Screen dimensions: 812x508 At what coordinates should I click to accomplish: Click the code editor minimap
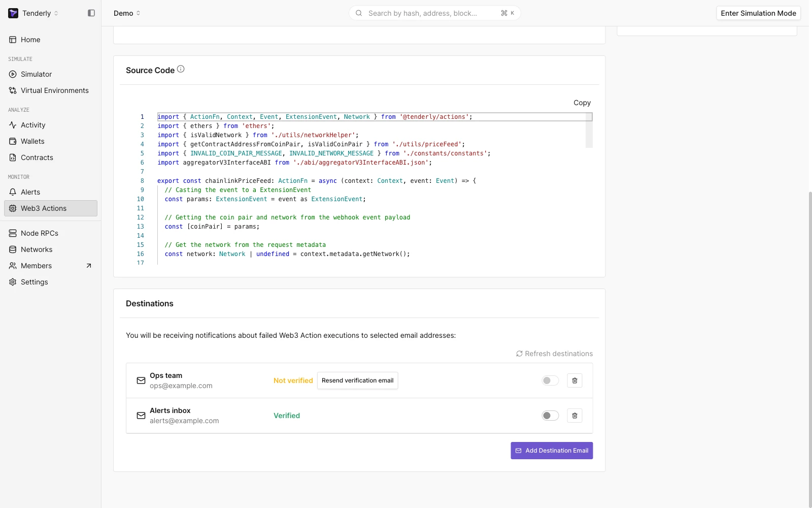point(589,130)
